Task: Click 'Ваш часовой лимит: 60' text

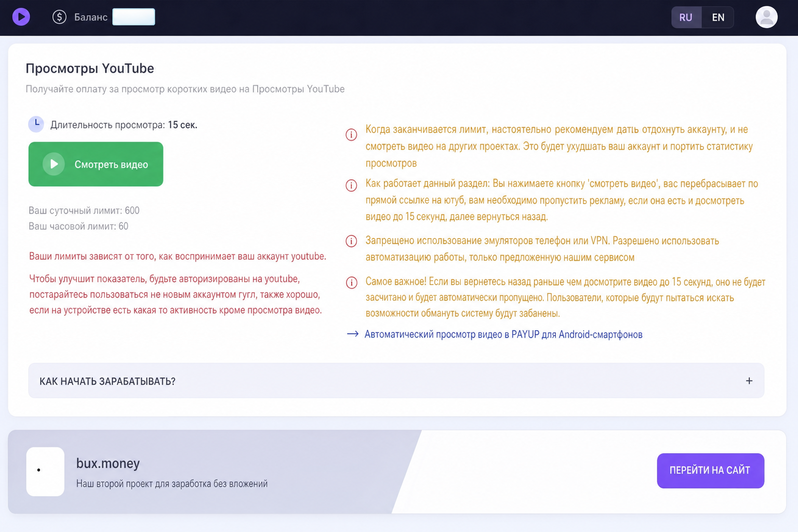Action: (x=78, y=226)
